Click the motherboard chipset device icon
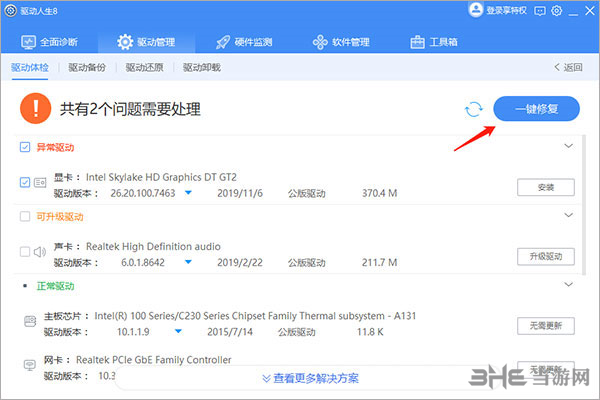600x400 pixels. click(30, 321)
